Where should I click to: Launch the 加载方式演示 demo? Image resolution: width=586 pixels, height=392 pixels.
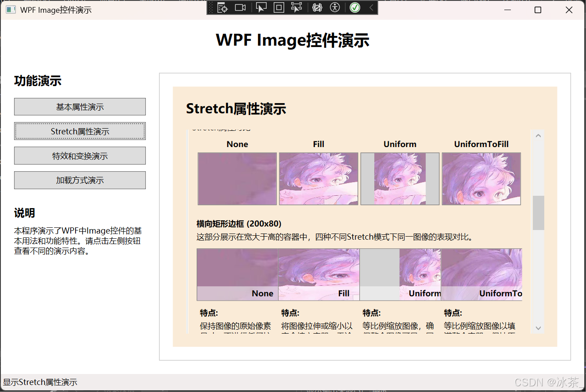coord(80,180)
